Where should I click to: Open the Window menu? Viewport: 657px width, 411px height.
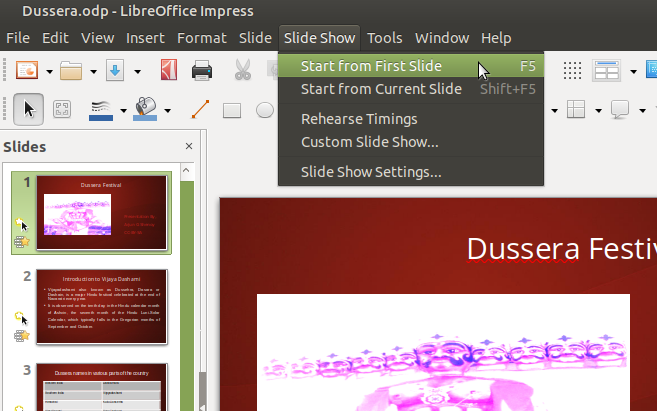[442, 38]
